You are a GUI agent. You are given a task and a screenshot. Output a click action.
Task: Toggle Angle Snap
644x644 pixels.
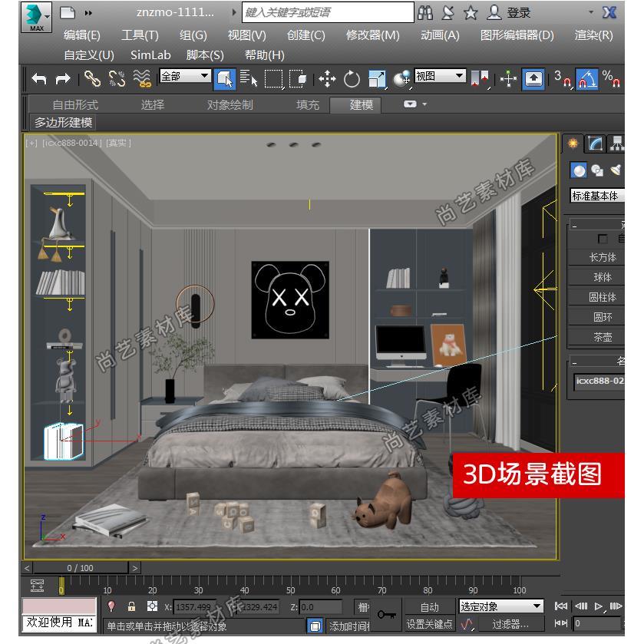point(587,79)
